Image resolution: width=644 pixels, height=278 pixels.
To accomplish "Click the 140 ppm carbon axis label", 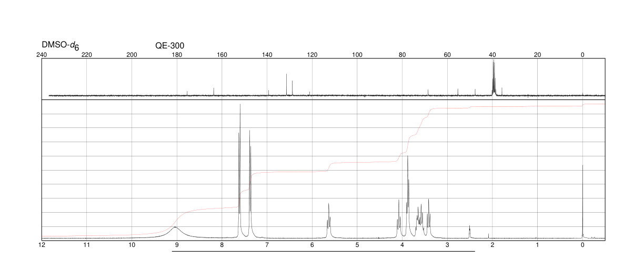I will click(267, 55).
